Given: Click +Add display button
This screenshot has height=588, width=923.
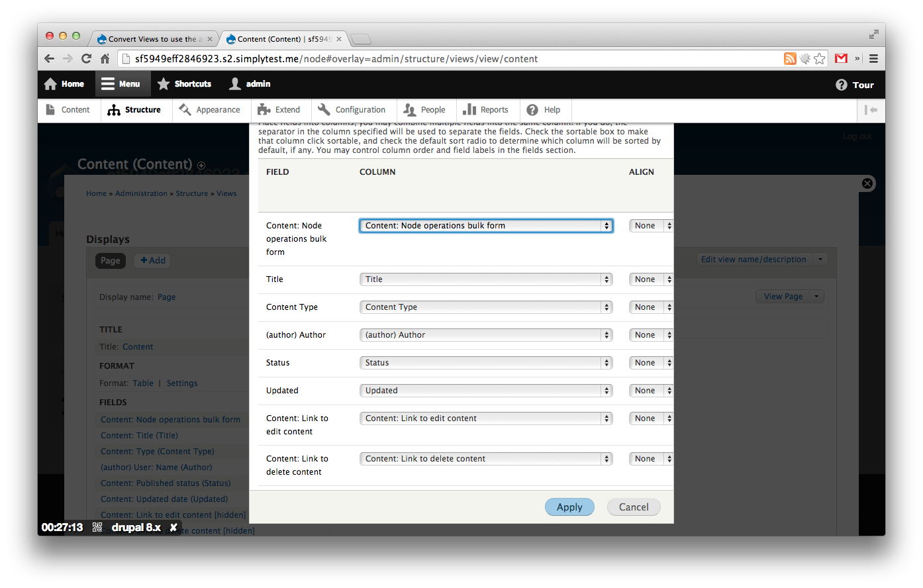Looking at the screenshot, I should (x=153, y=261).
